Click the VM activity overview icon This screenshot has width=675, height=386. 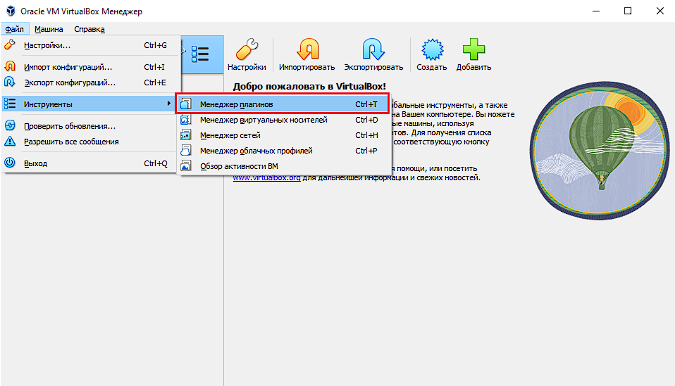pyautogui.click(x=186, y=166)
